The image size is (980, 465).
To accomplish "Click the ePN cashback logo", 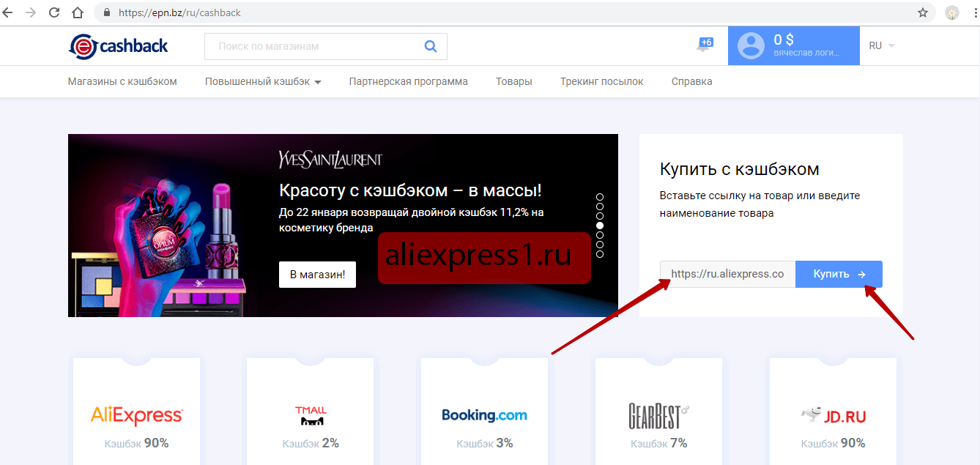I will pos(119,46).
